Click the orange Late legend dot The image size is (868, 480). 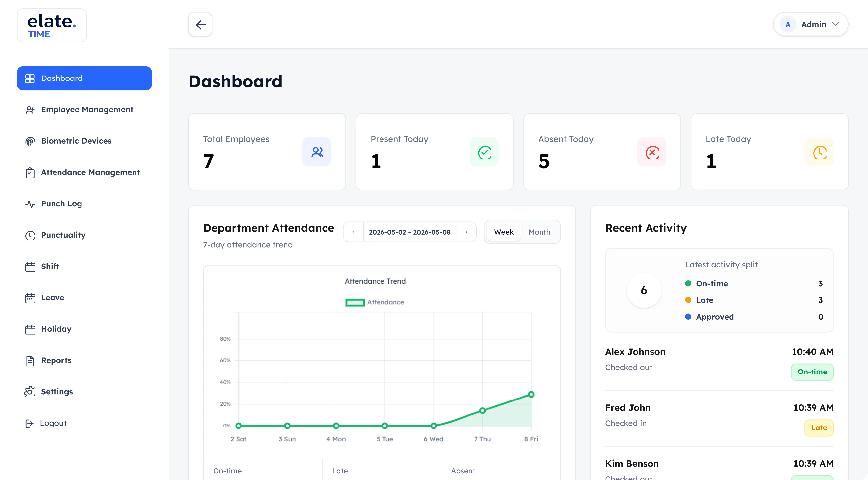coord(688,300)
